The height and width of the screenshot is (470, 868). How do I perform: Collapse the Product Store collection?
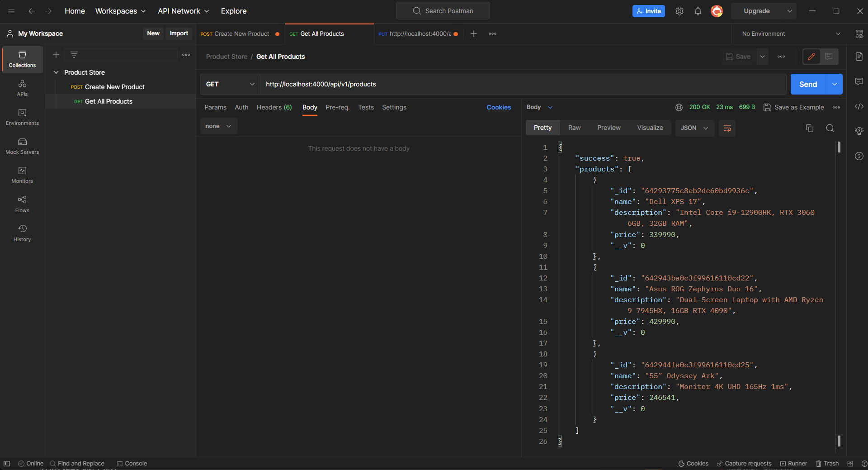coord(56,72)
